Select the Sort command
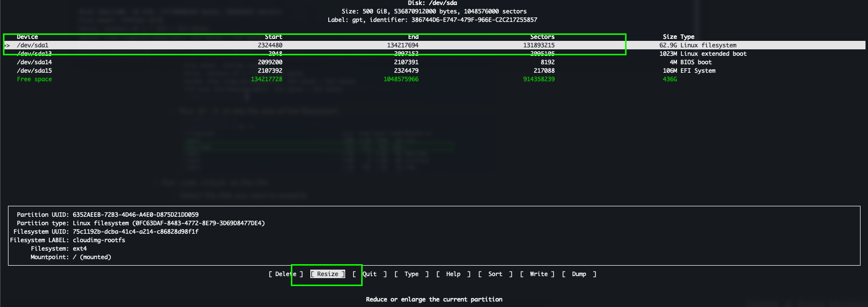Screen dimensions: 868x307 (495, 274)
